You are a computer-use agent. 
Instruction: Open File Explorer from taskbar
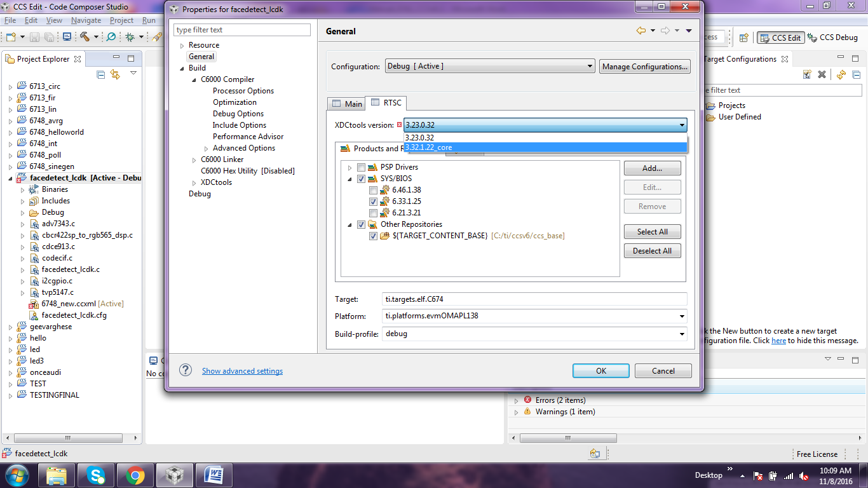click(x=57, y=475)
